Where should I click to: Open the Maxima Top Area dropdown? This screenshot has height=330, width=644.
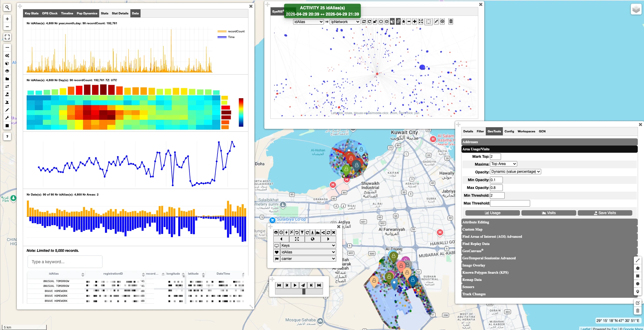pyautogui.click(x=503, y=164)
